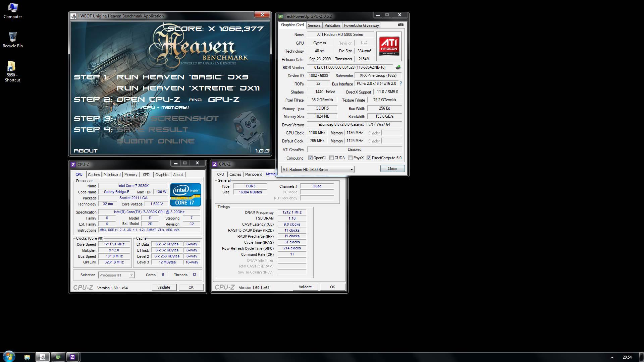Open the Computer desktop icon
644x362 pixels.
coord(12,11)
